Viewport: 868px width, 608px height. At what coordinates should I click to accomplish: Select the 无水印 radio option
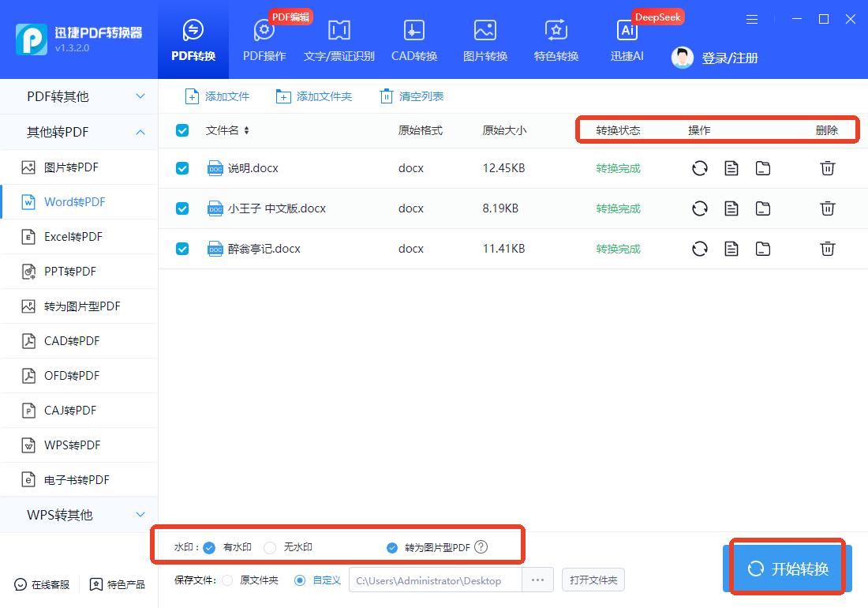[x=268, y=546]
